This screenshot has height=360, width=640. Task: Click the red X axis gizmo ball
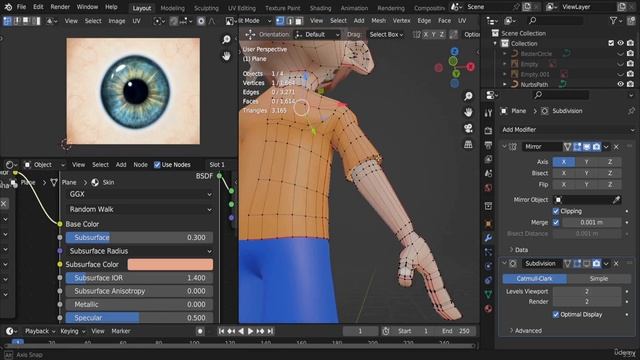click(471, 67)
